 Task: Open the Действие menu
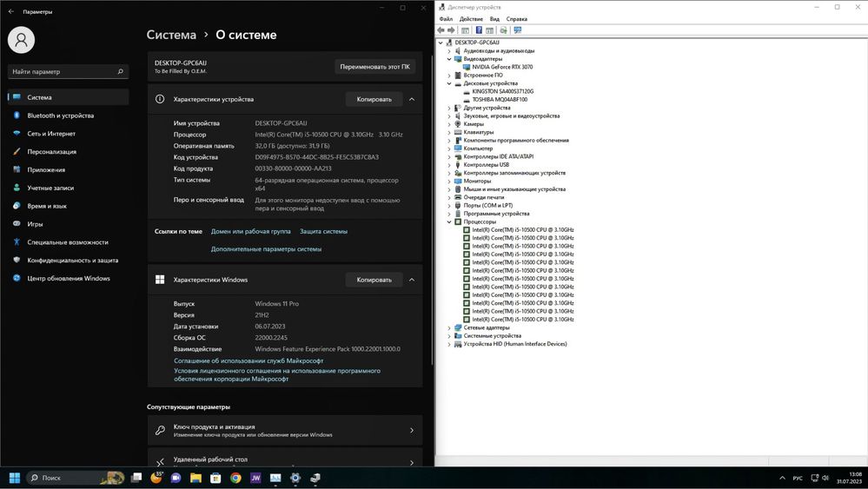tap(471, 19)
